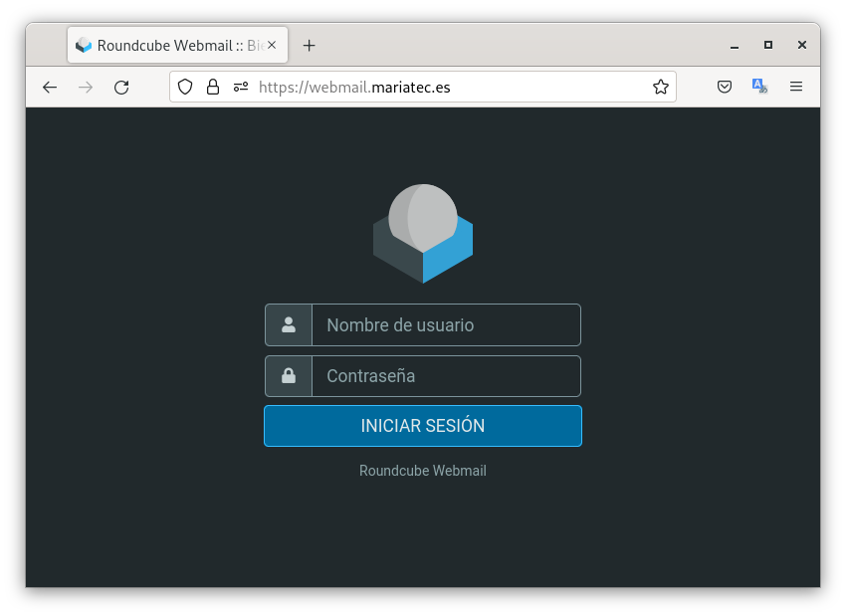846x616 pixels.
Task: Open the tracking protection shield panel
Action: tap(185, 88)
